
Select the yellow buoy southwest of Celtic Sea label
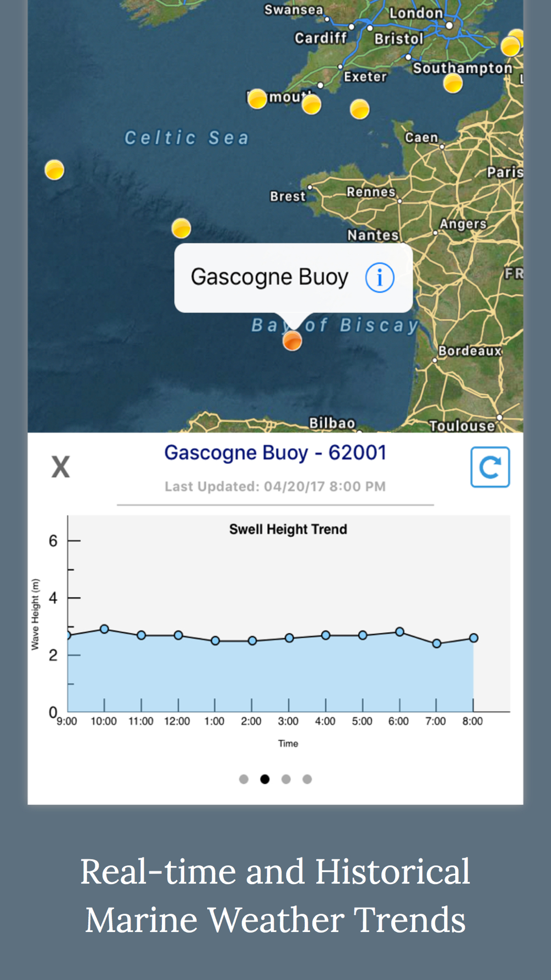[181, 228]
